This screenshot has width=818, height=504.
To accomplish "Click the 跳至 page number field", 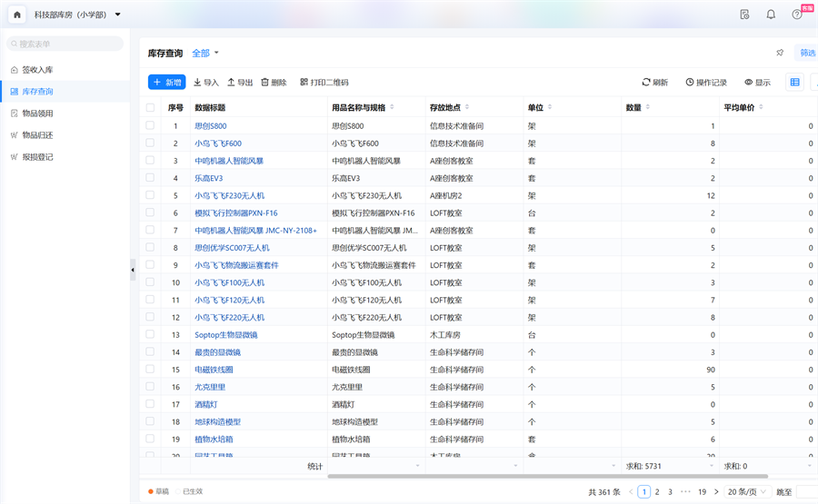I will click(807, 491).
